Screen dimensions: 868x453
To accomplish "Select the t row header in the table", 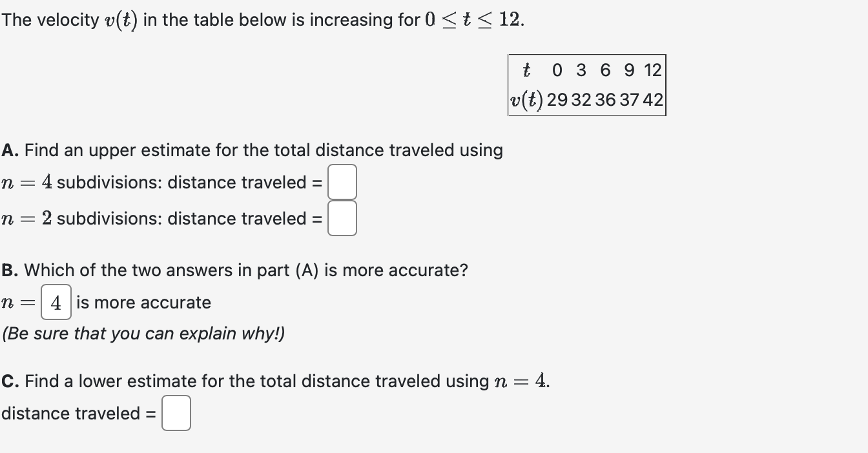I will [x=527, y=70].
